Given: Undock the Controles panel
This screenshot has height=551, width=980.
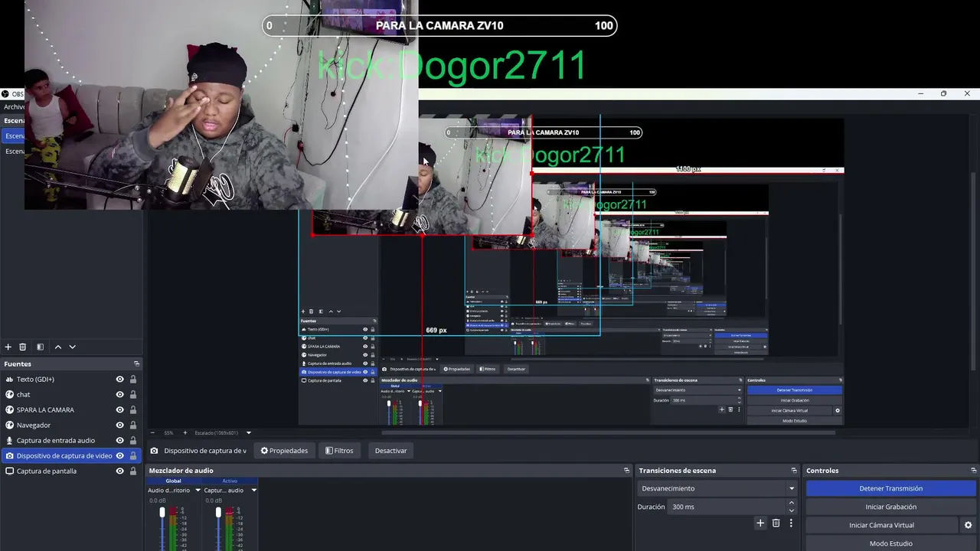Looking at the screenshot, I should [x=974, y=471].
